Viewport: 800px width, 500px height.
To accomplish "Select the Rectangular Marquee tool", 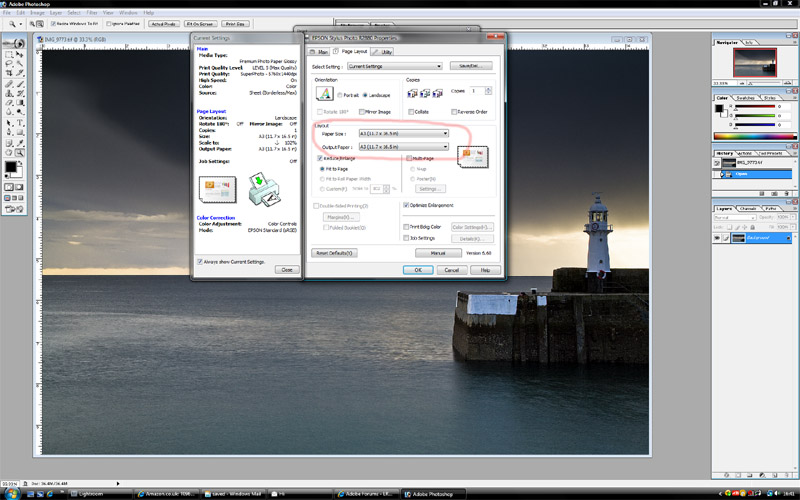I will click(x=8, y=52).
